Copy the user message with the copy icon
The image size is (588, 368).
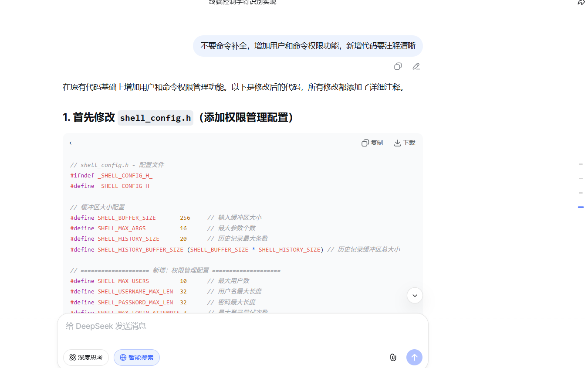(x=398, y=66)
